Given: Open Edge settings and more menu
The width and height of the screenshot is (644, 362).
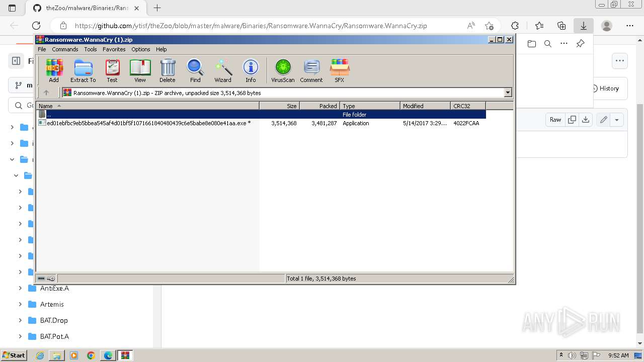Looking at the screenshot, I should click(x=630, y=26).
